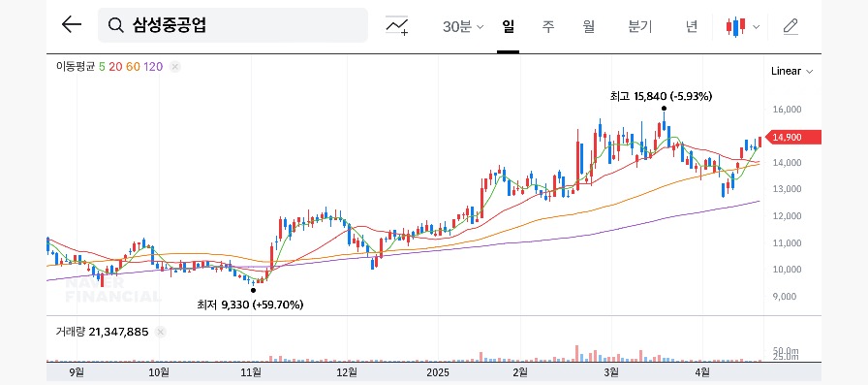Click the 최저 9,330 low label
The height and width of the screenshot is (385, 868).
pyautogui.click(x=250, y=305)
